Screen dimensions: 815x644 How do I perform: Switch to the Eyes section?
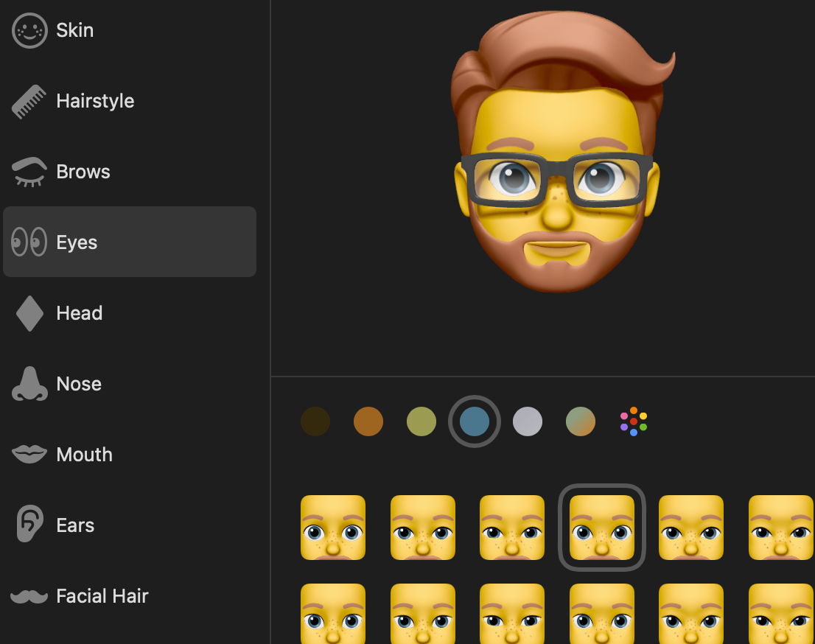pyautogui.click(x=130, y=242)
